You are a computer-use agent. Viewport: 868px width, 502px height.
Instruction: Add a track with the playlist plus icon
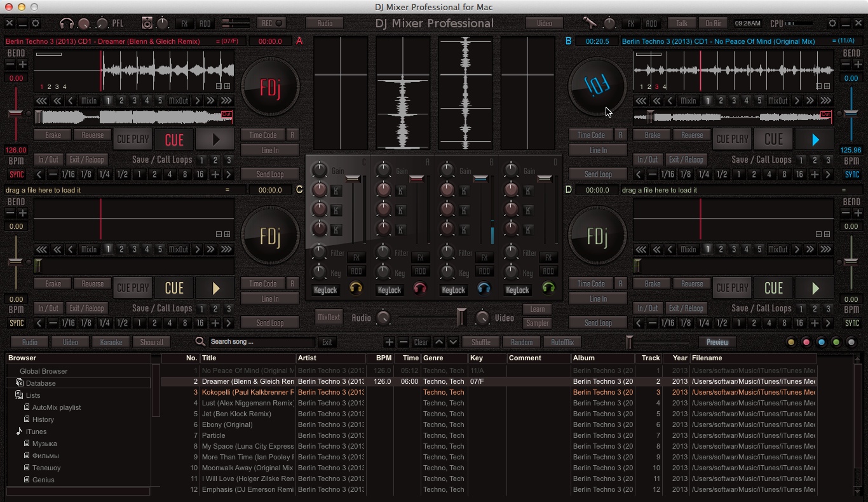[390, 342]
